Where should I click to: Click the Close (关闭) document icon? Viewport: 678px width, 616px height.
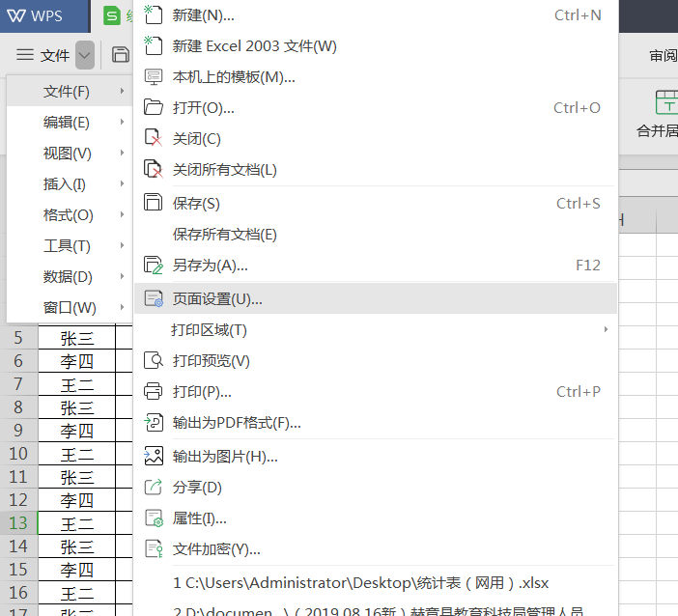pos(153,138)
